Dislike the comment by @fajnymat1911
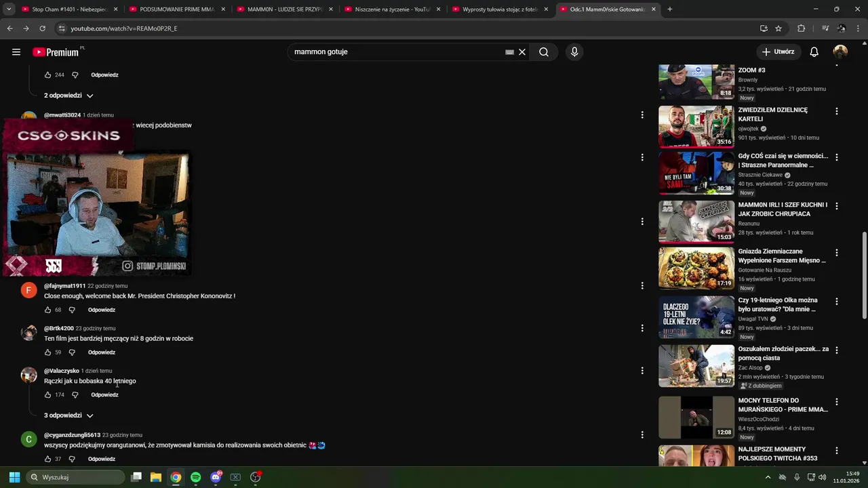Screen dimensions: 868x488 pos(72,310)
